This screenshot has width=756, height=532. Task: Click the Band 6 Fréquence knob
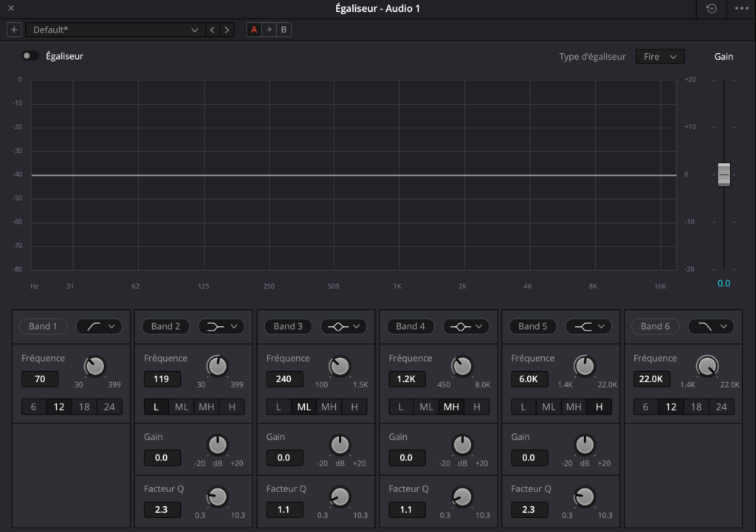pyautogui.click(x=707, y=366)
